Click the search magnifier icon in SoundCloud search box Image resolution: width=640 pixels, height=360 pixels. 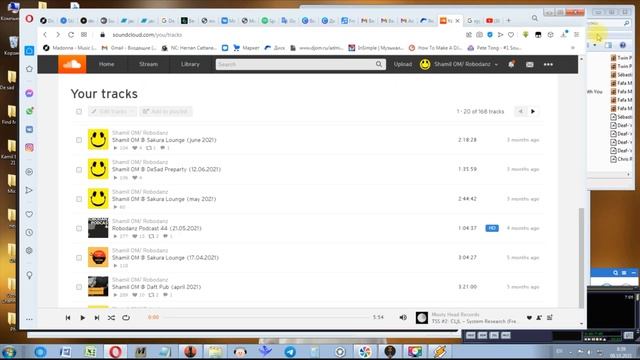click(379, 64)
